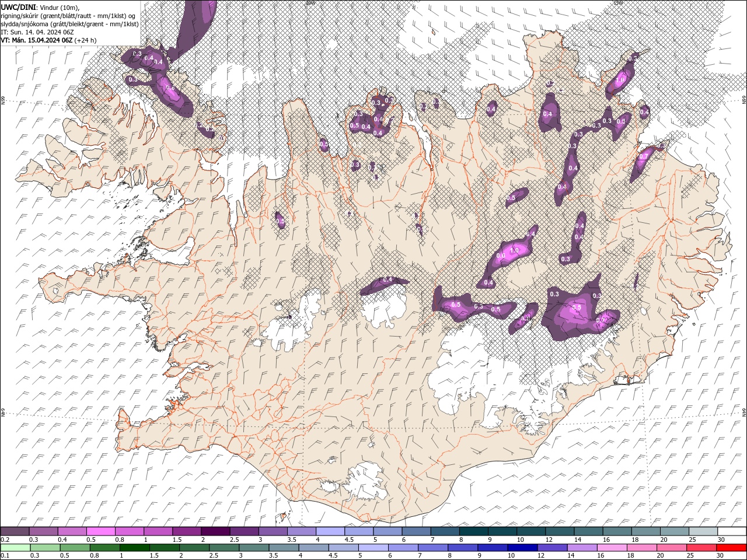Select the dark teal snow swatch labeled 8
747x560 pixels.
click(x=473, y=531)
